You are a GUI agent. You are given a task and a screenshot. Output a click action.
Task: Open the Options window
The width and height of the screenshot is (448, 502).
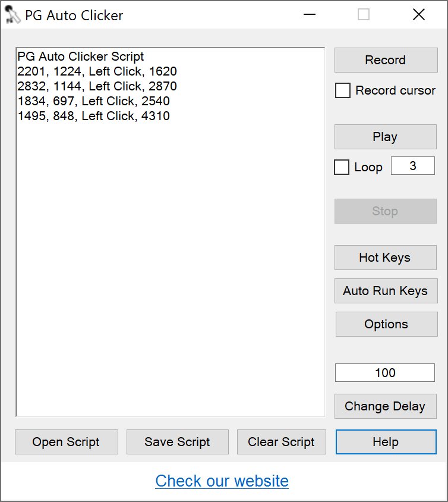[386, 324]
